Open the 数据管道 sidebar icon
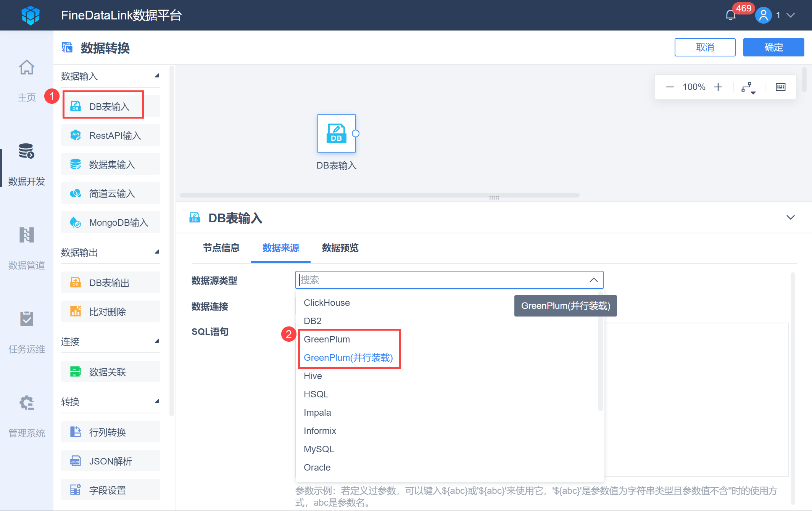 (x=27, y=235)
